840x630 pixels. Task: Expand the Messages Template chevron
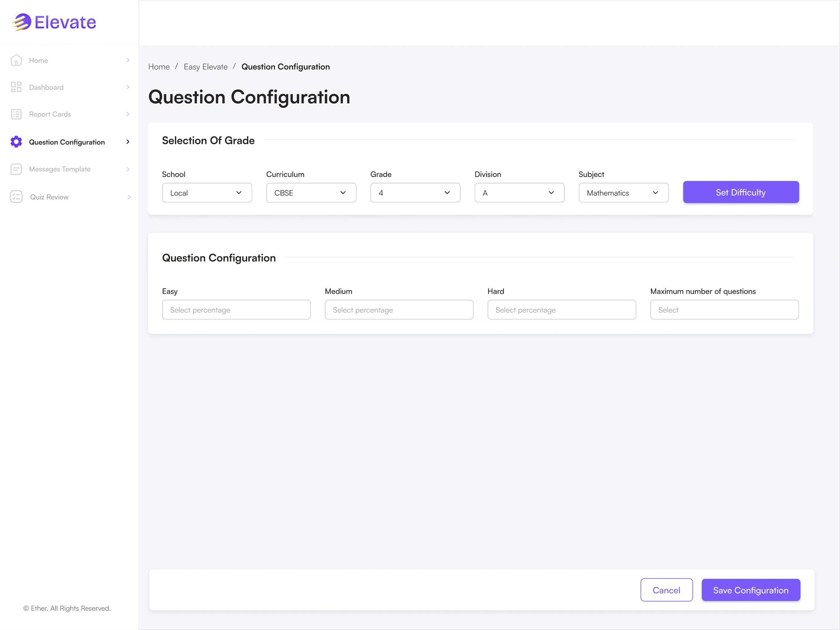pos(128,169)
